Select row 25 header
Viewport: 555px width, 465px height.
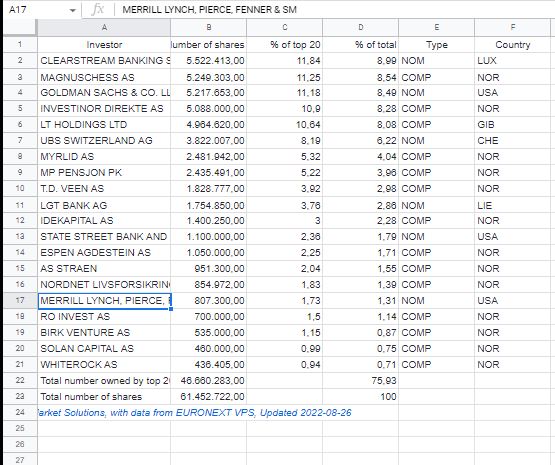coord(20,428)
